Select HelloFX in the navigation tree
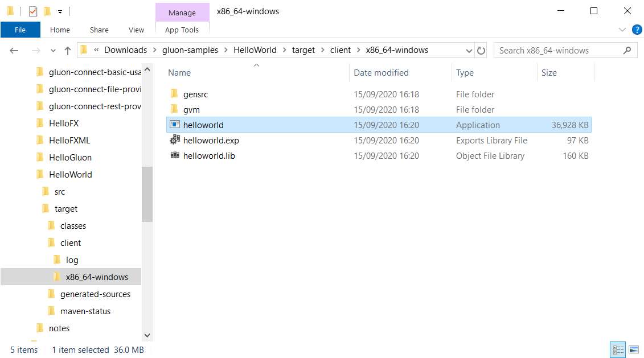The height and width of the screenshot is (358, 644). click(x=64, y=123)
